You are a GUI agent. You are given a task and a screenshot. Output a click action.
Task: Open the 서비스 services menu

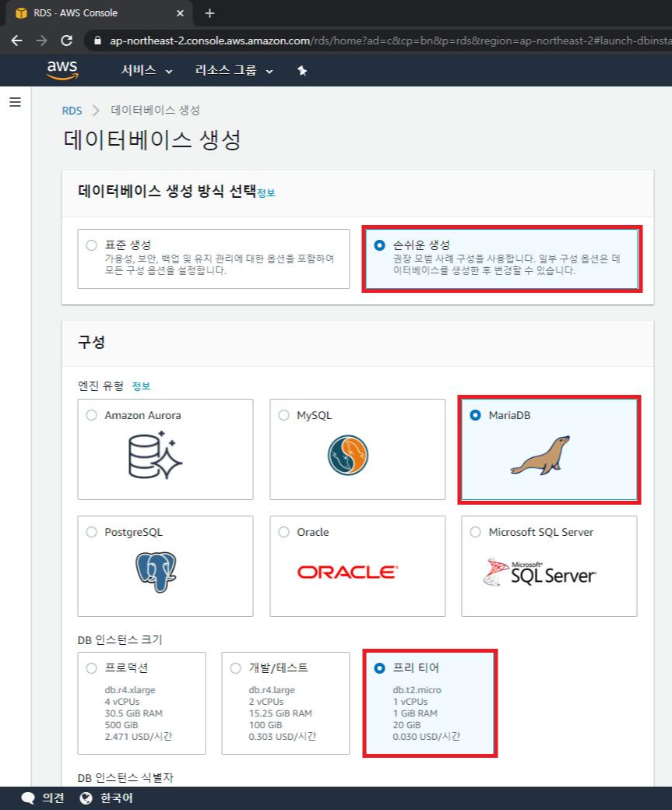[x=146, y=70]
